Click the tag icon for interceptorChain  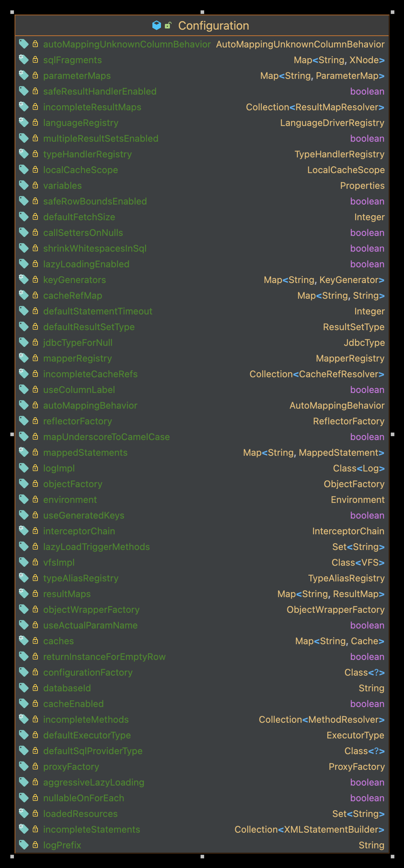24,531
